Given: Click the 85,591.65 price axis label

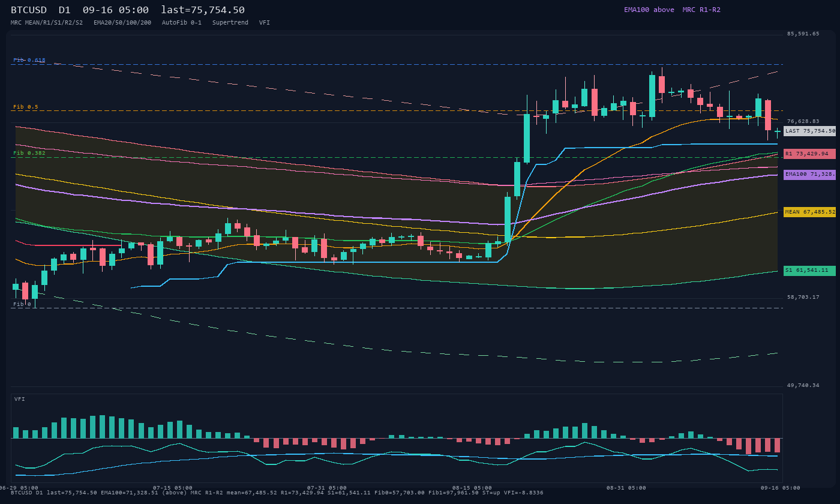Looking at the screenshot, I should point(803,34).
